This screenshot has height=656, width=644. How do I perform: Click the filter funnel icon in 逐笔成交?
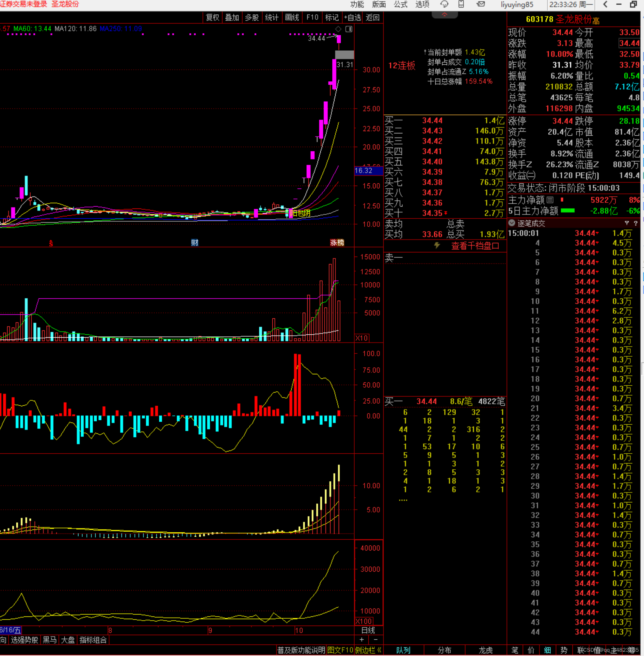(627, 223)
